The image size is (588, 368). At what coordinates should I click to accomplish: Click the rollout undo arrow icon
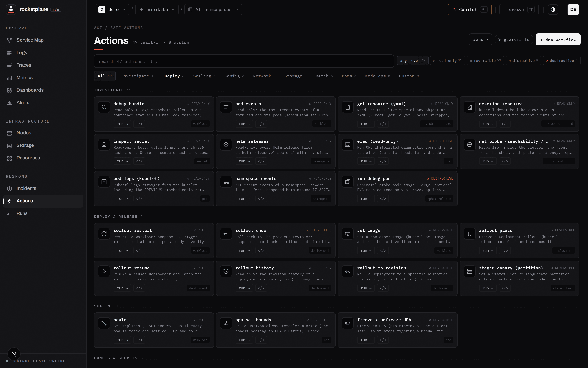(x=226, y=234)
